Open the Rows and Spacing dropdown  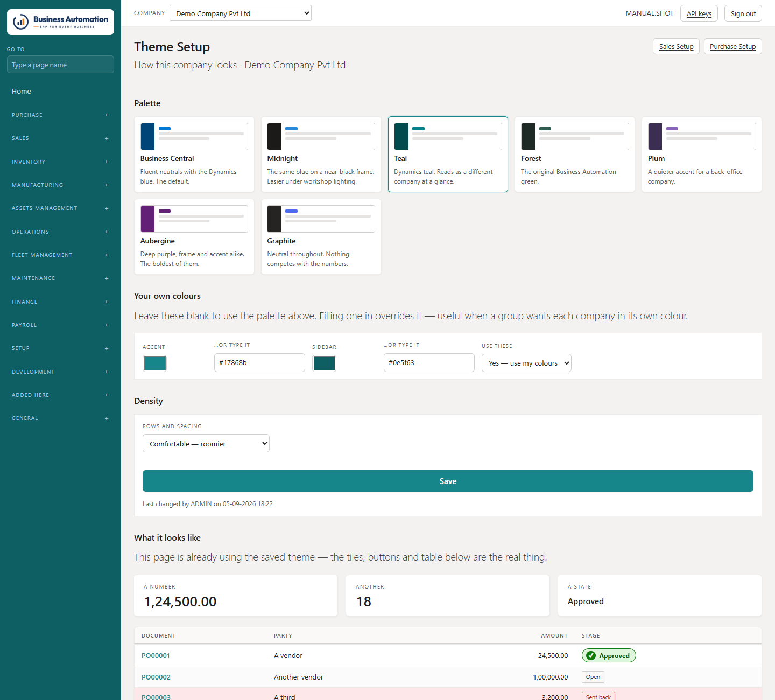coord(206,444)
